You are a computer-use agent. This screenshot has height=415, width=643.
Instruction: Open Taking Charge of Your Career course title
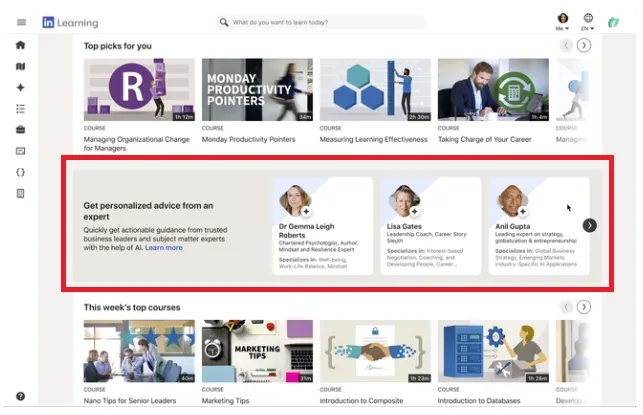pyautogui.click(x=485, y=139)
